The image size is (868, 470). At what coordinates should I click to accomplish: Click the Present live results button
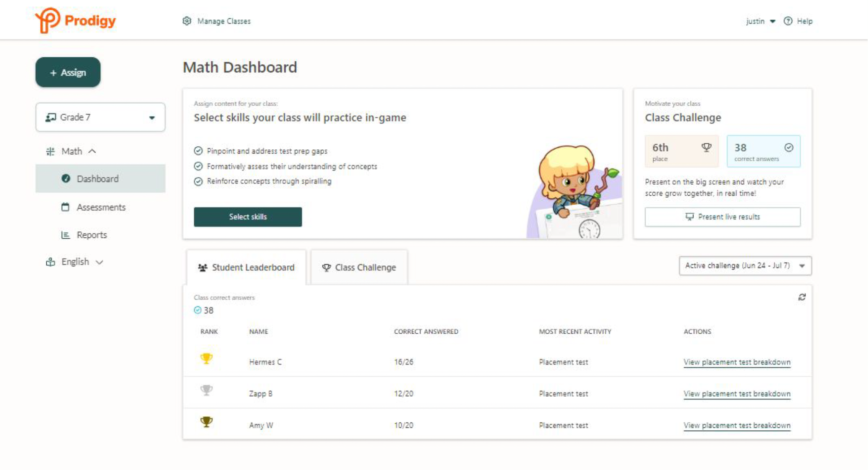723,217
